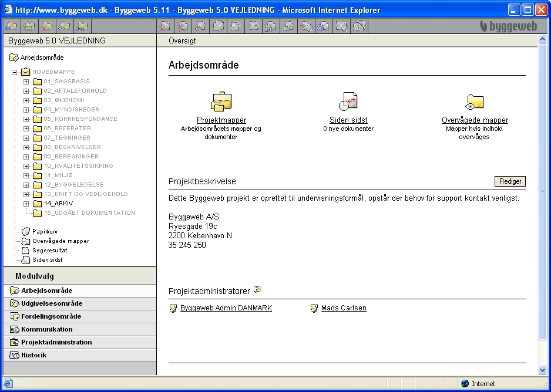Image resolution: width=551 pixels, height=392 pixels.
Task: Click the vertical scrollbar down arrow
Action: [542, 370]
